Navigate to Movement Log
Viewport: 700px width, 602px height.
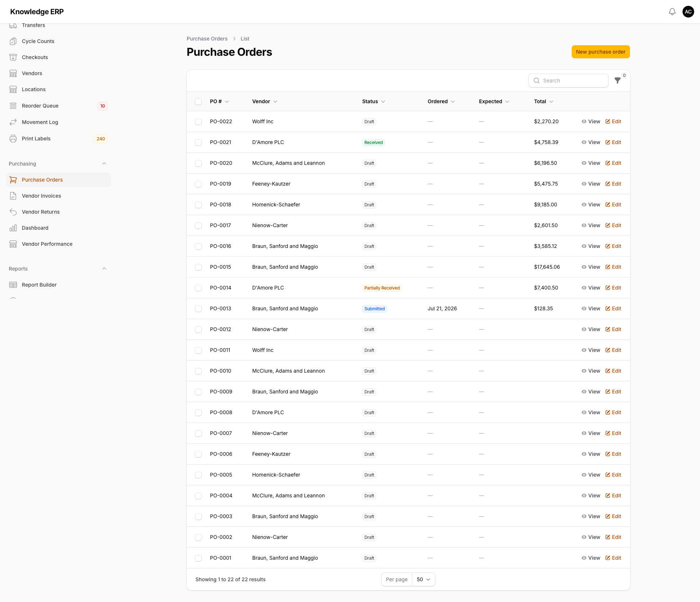tap(58, 122)
